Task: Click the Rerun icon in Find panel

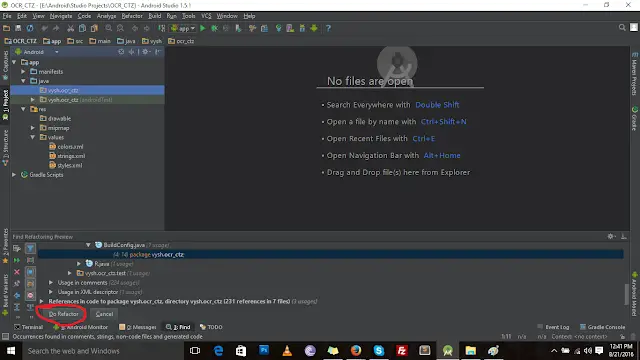Action: [17, 260]
